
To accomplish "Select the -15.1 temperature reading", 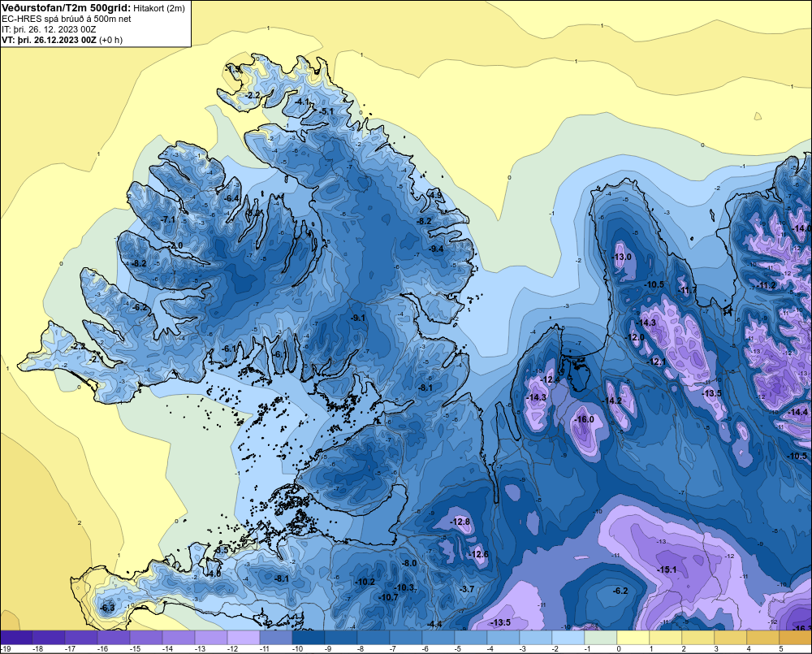I will (667, 570).
